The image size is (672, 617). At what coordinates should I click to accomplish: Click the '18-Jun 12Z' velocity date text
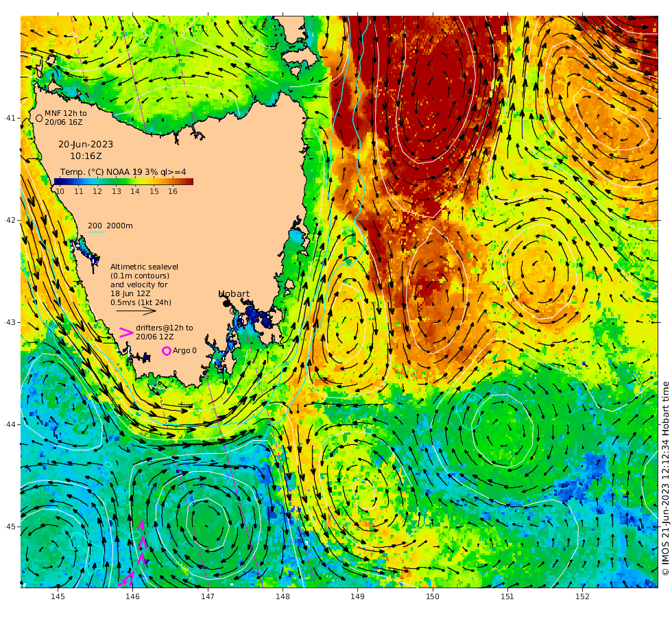coord(130,293)
